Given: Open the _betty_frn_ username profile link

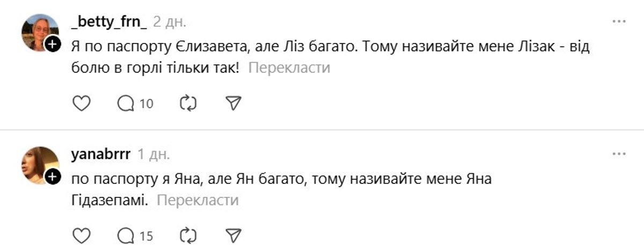Looking at the screenshot, I should (109, 21).
